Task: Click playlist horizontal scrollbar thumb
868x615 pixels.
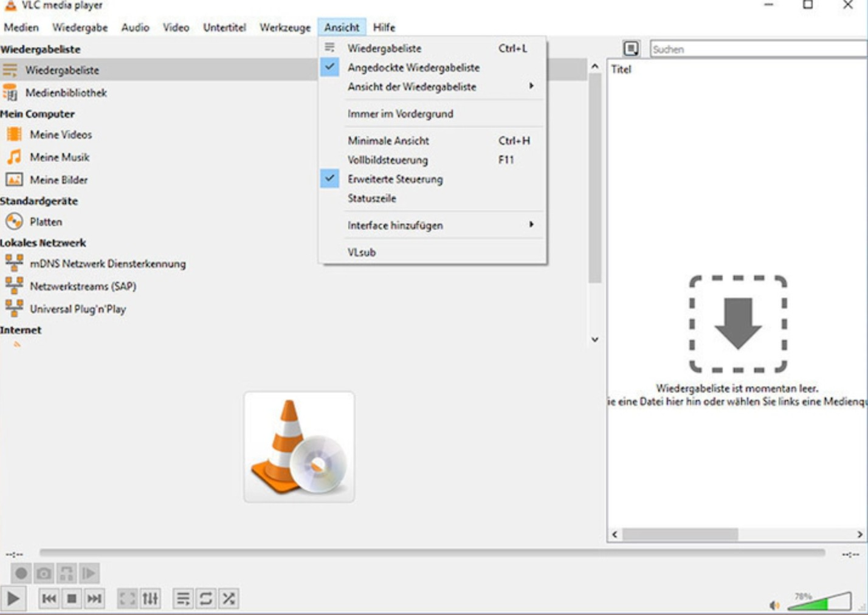Action: point(680,534)
